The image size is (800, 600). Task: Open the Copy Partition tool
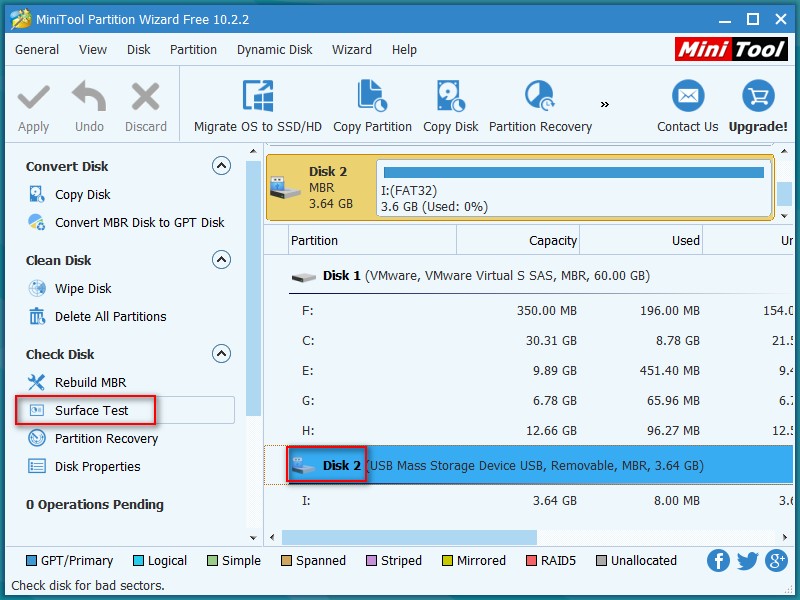(372, 107)
